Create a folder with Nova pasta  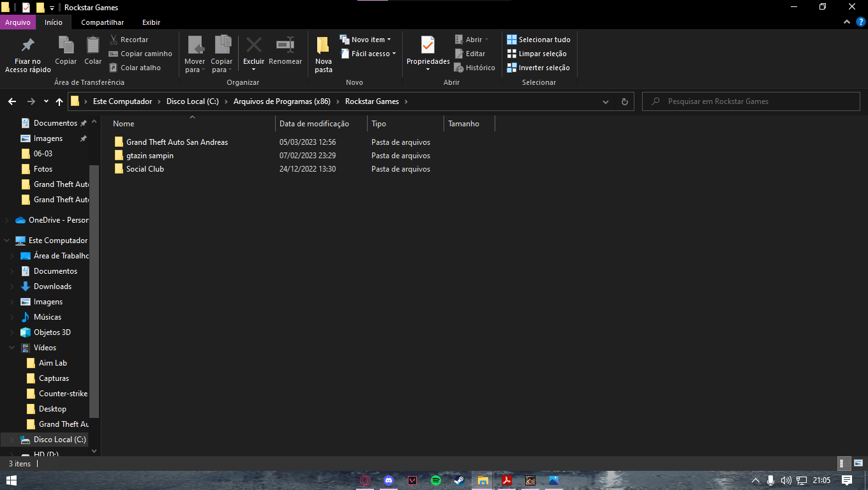[324, 55]
